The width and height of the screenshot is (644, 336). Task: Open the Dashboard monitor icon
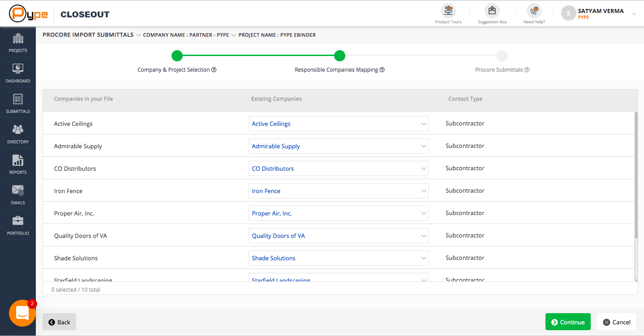coord(18,69)
